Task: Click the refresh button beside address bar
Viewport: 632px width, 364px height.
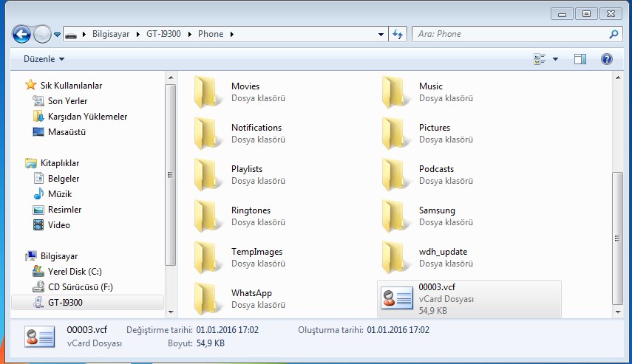Action: tap(398, 34)
